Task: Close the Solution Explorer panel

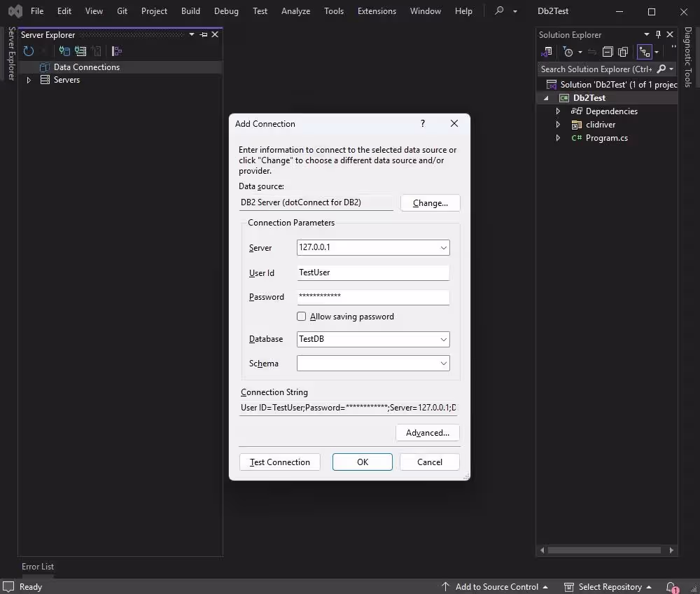Action: pyautogui.click(x=670, y=34)
